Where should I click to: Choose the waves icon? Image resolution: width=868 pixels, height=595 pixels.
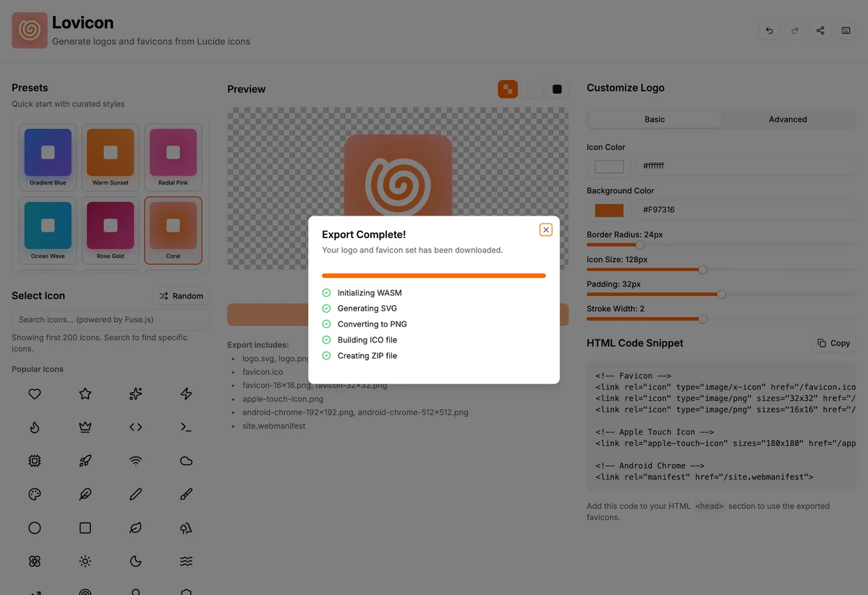click(x=186, y=561)
